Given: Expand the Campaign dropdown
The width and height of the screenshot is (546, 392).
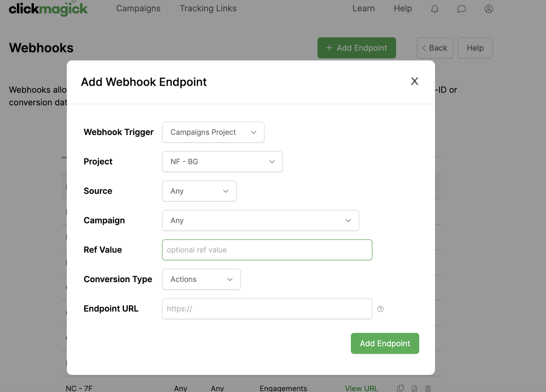Looking at the screenshot, I should (x=260, y=221).
